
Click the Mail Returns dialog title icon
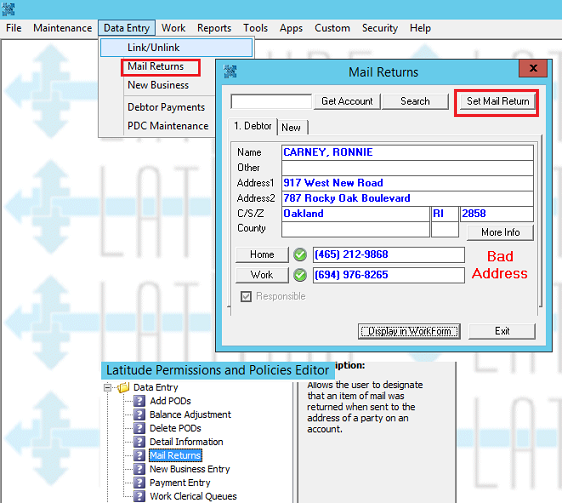tap(230, 72)
